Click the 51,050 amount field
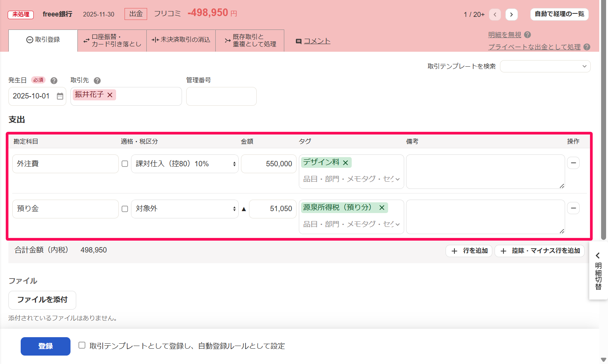 pos(273,209)
